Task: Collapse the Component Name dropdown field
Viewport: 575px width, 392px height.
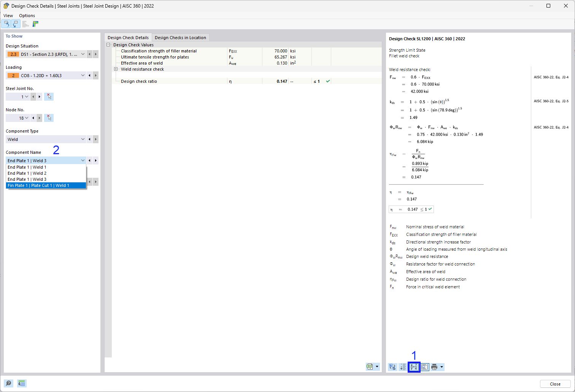Action: pyautogui.click(x=46, y=161)
